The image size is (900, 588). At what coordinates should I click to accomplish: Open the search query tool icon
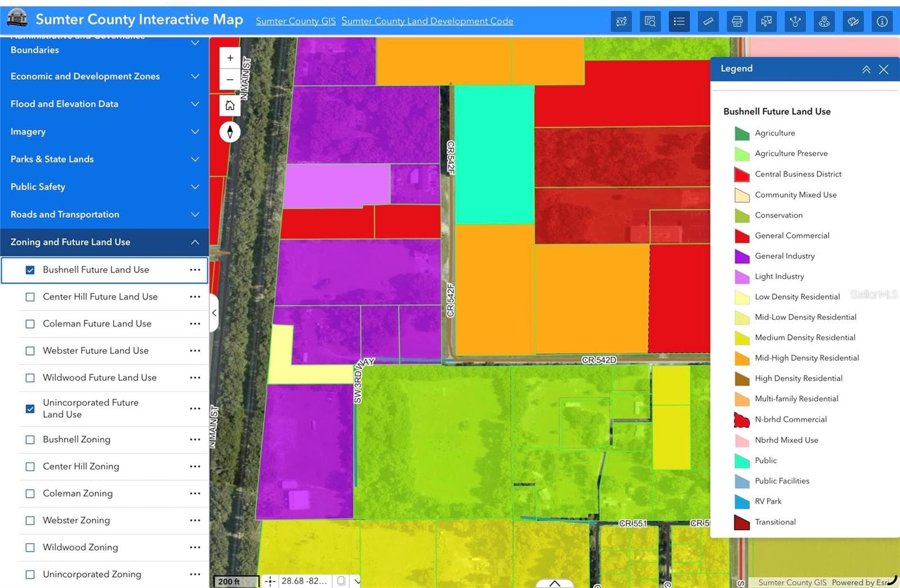[x=650, y=21]
